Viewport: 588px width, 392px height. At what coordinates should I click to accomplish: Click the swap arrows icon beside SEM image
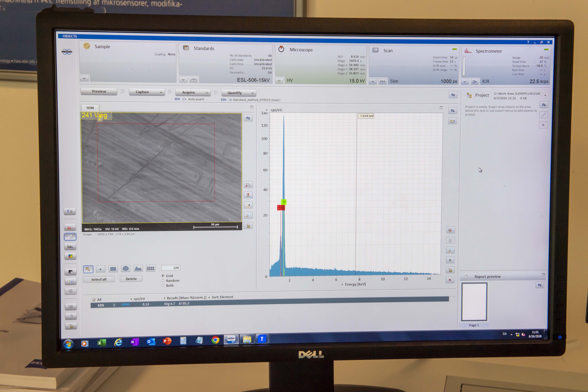248,118
